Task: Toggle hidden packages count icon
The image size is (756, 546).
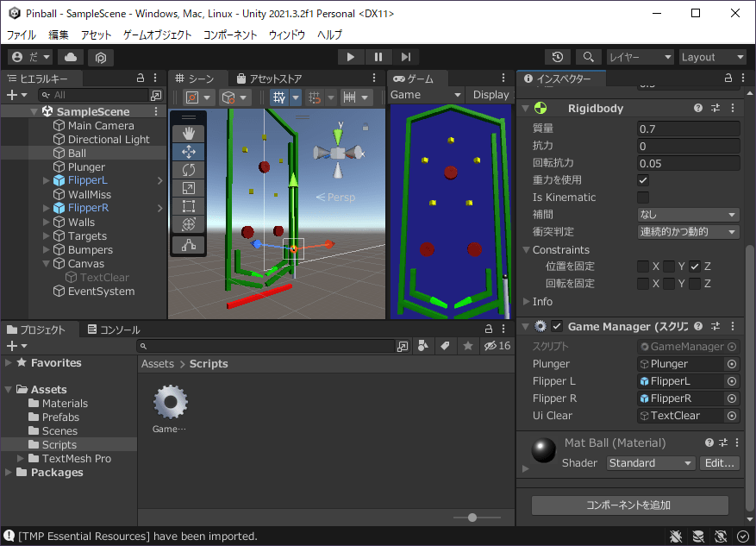Action: click(497, 346)
